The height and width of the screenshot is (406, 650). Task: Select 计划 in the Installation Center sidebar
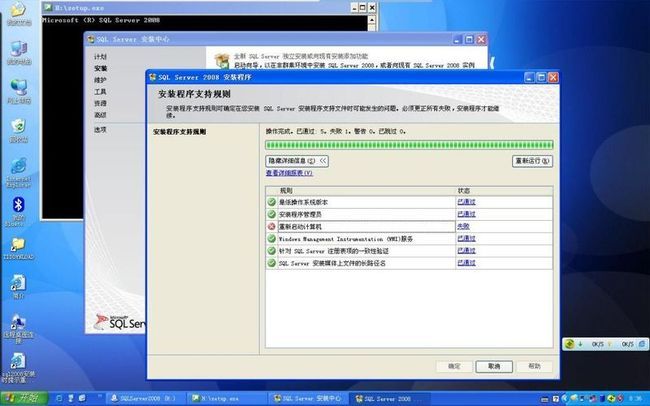[x=100, y=57]
